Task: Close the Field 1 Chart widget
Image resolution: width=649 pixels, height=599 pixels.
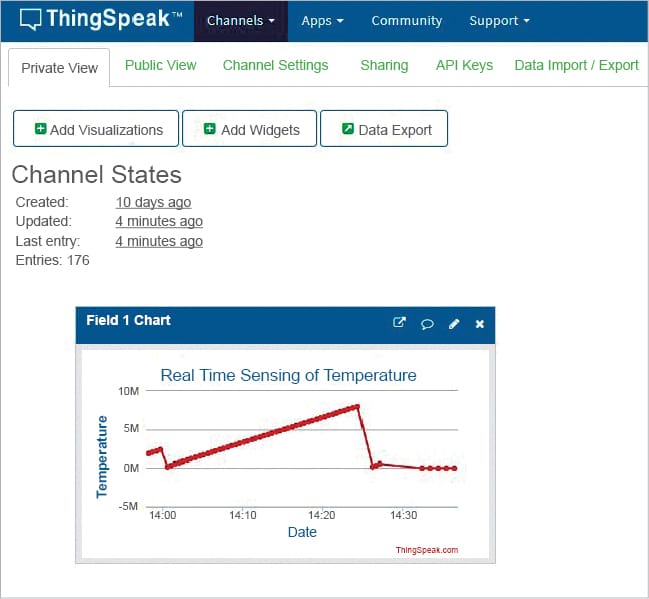Action: click(x=480, y=324)
